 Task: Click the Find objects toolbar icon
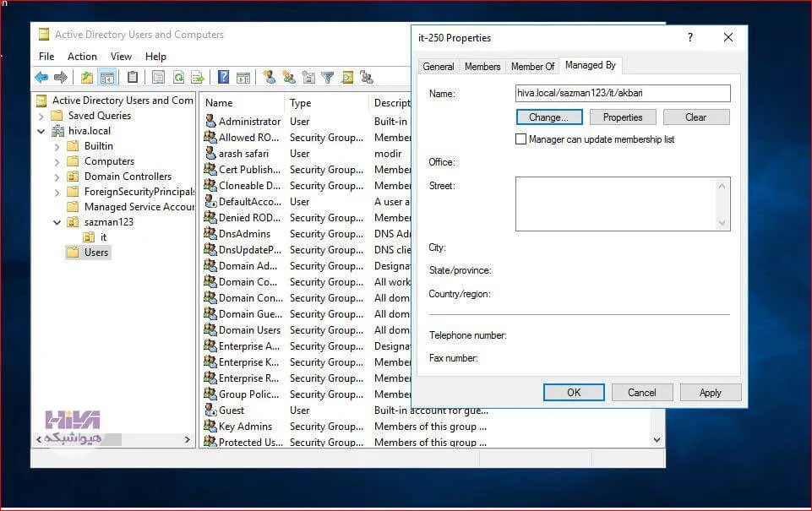click(347, 78)
